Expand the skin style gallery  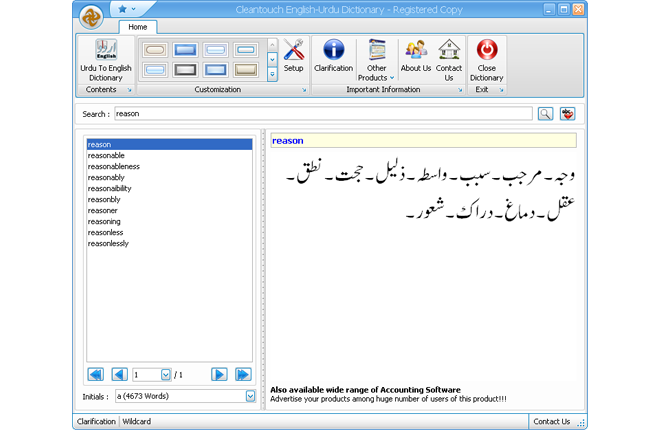[x=272, y=75]
